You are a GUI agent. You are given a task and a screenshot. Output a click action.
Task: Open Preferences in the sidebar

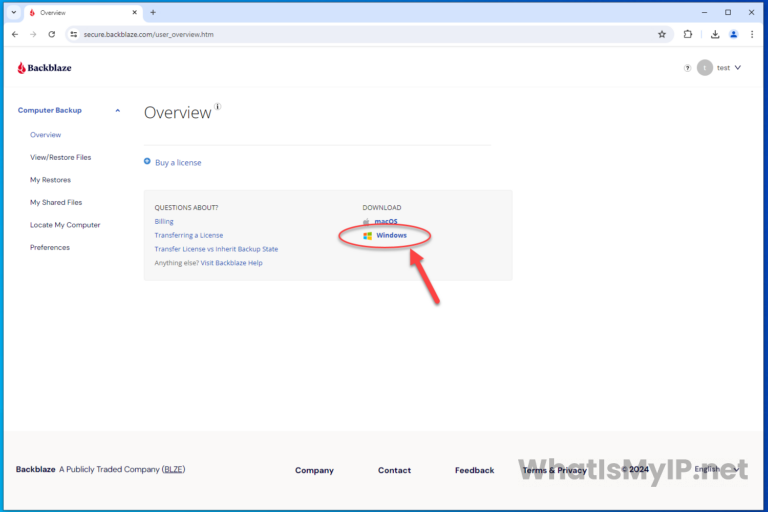point(49,247)
